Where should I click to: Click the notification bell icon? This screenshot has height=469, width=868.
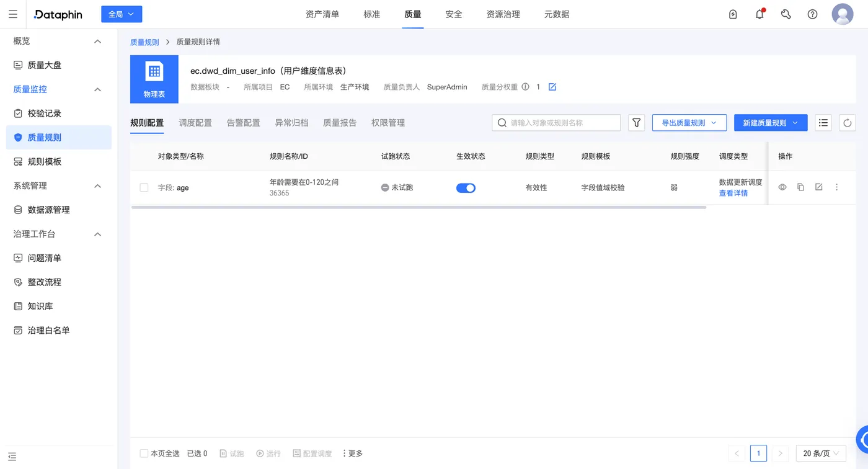pyautogui.click(x=759, y=14)
